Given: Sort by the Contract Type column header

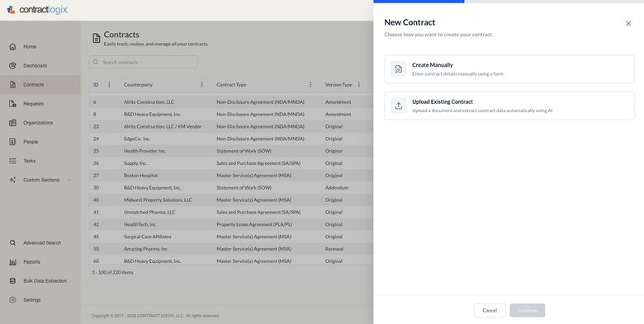Looking at the screenshot, I should click(x=231, y=84).
